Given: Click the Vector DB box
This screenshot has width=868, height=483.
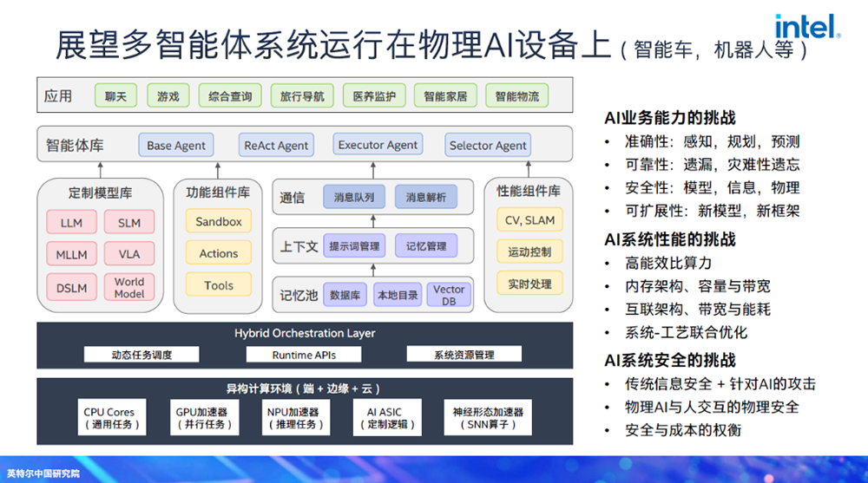Looking at the screenshot, I should (x=449, y=295).
